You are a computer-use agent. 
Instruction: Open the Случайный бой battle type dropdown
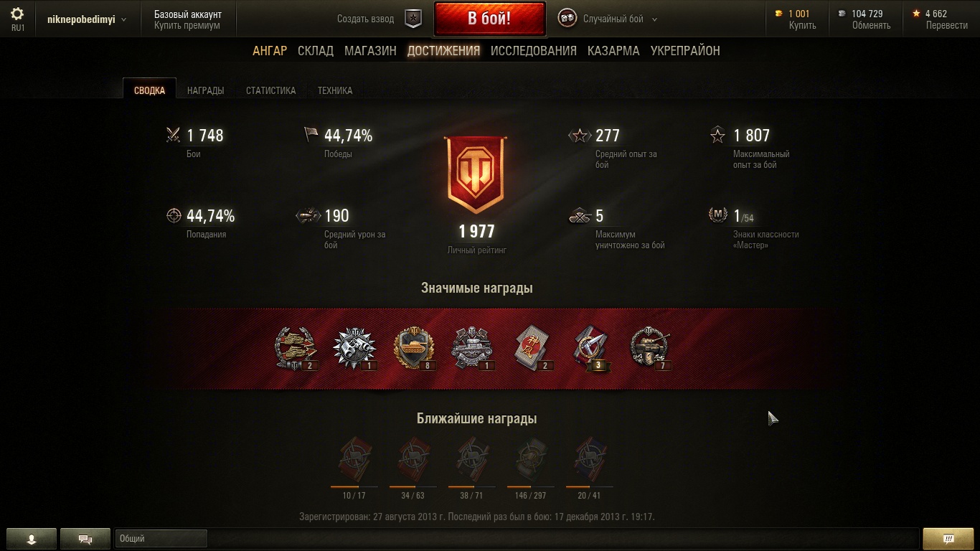(608, 19)
